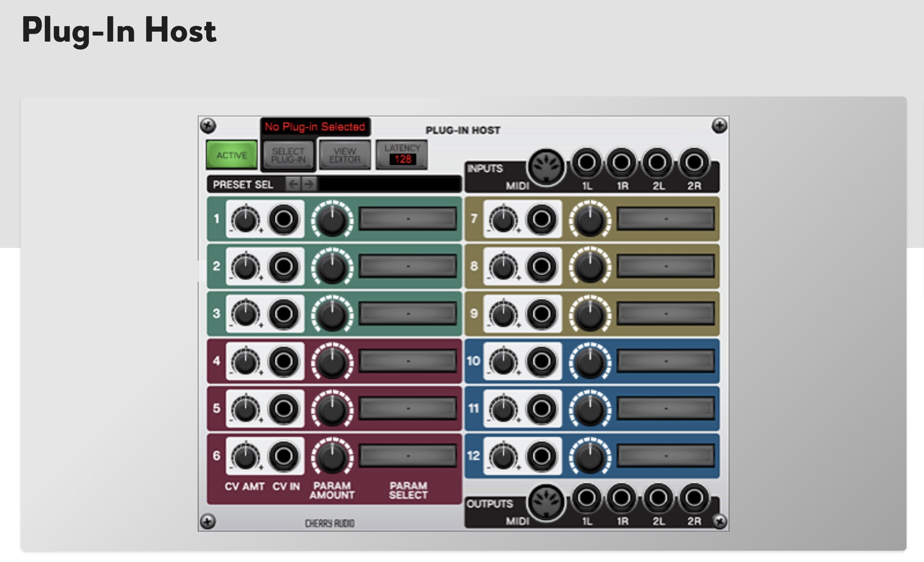The image size is (924, 562).
Task: Click the Cherry Audio logo text
Action: (x=330, y=523)
